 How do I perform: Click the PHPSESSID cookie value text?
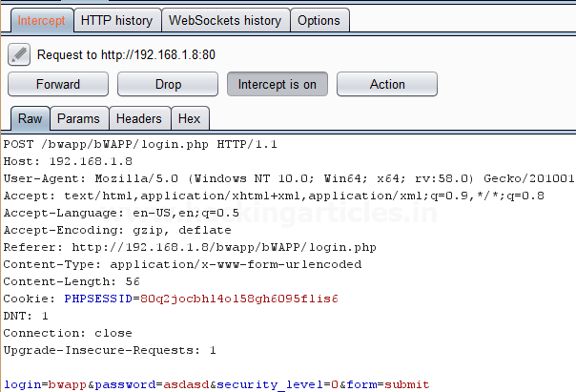pyautogui.click(x=239, y=299)
